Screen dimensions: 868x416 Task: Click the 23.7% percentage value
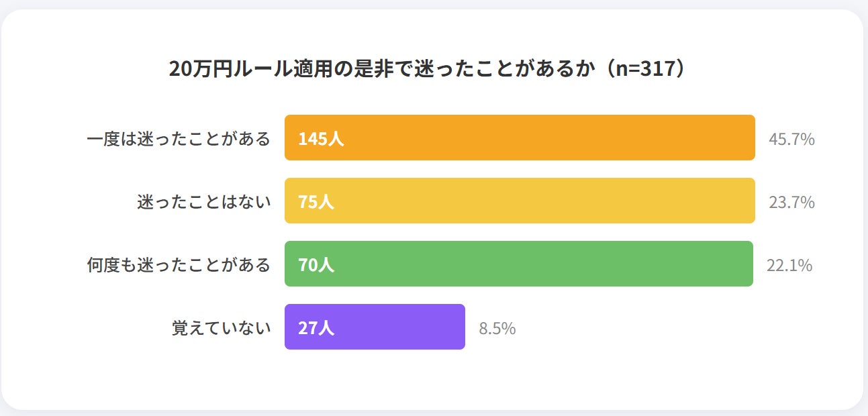(791, 203)
